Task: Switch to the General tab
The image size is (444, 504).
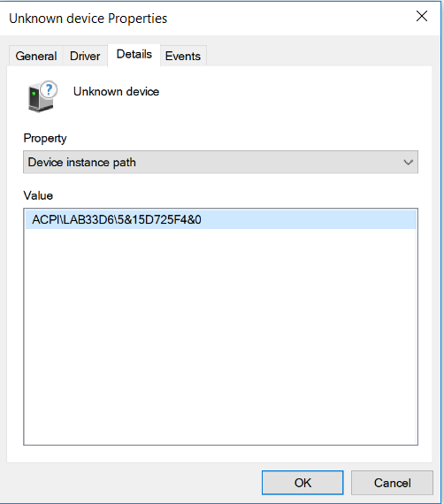Action: pos(36,56)
